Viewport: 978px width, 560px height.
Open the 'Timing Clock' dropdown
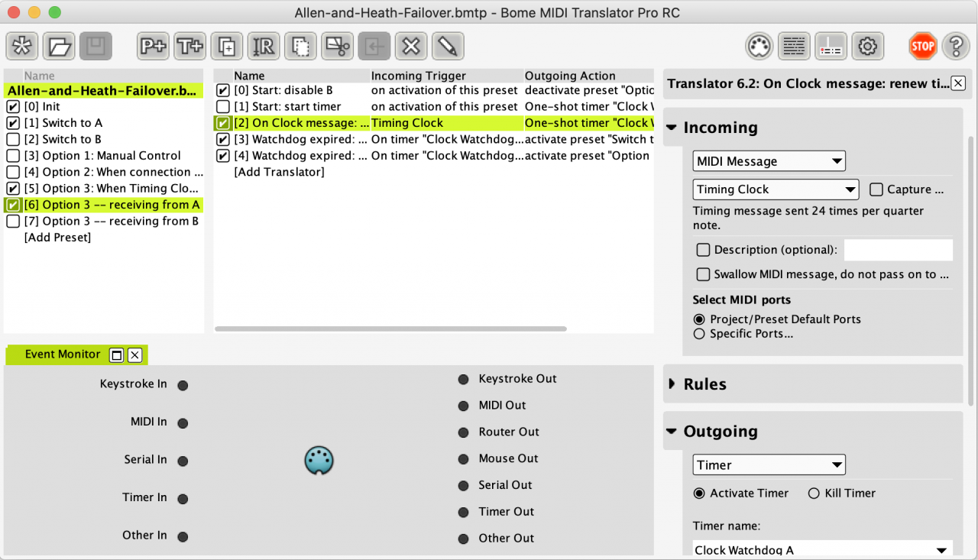pos(776,189)
